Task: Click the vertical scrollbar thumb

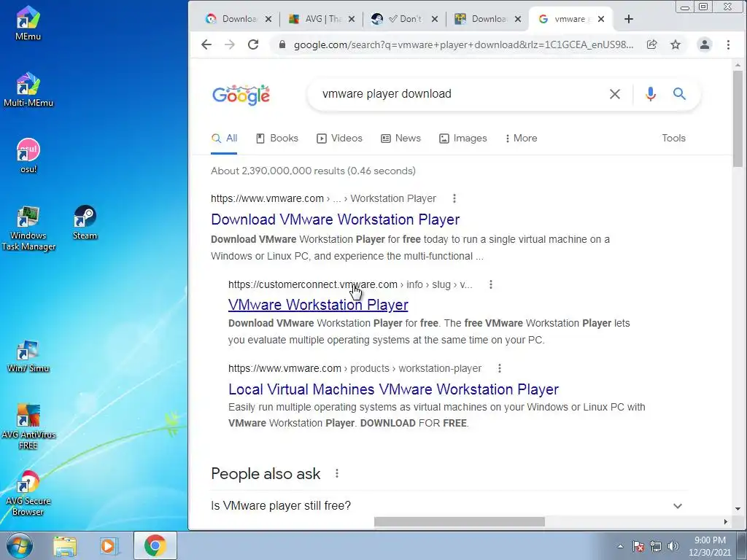Action: (738, 119)
